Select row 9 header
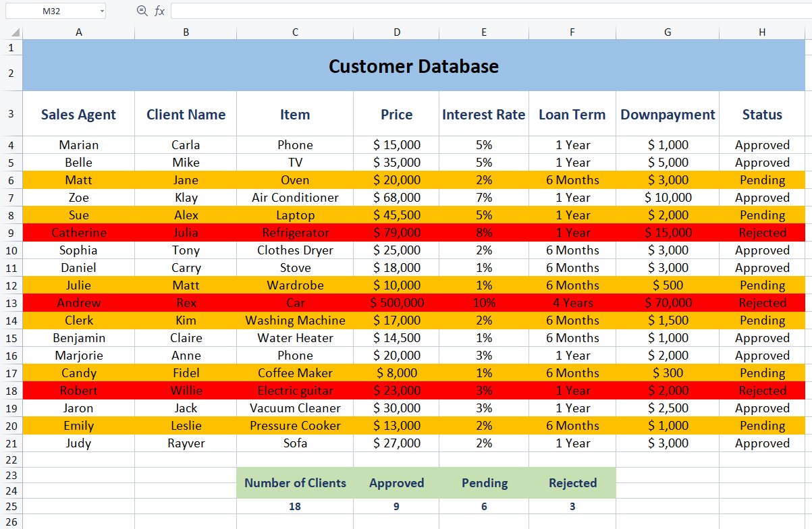The height and width of the screenshot is (529, 812). coord(11,233)
